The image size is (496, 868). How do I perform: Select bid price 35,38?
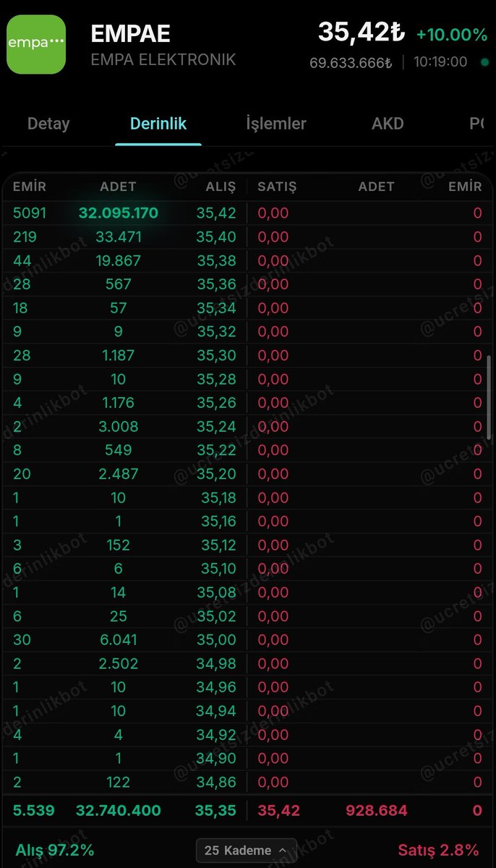tap(216, 260)
